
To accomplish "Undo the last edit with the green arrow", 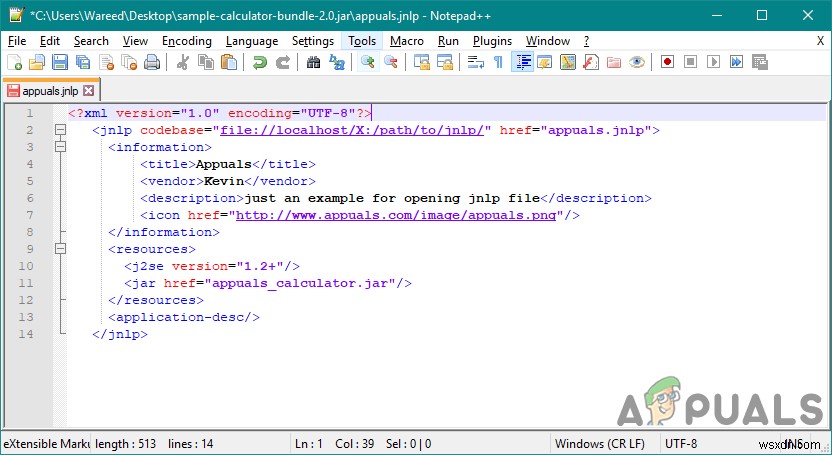I will (x=259, y=63).
